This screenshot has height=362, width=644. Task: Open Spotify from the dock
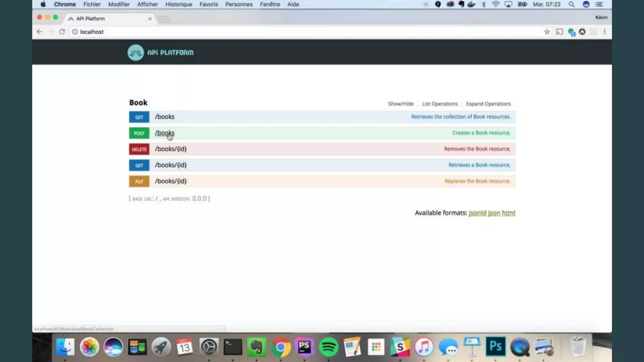[328, 347]
